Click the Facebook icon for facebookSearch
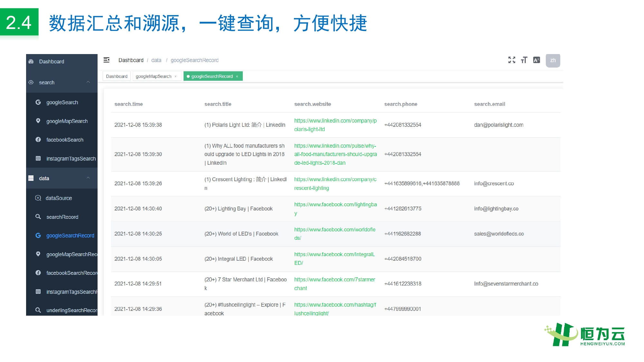Screen dimensions: 644x362 click(38, 139)
